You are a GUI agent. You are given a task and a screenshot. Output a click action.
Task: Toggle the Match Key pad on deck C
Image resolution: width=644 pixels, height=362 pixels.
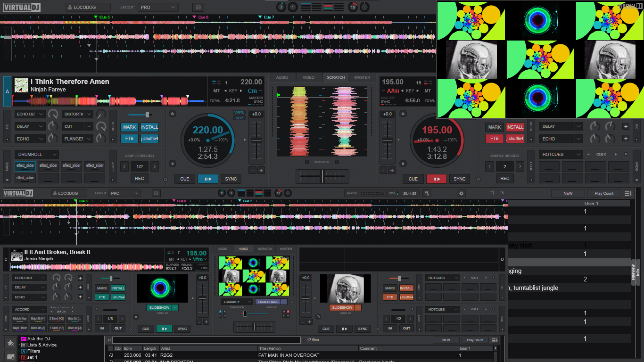point(20,319)
